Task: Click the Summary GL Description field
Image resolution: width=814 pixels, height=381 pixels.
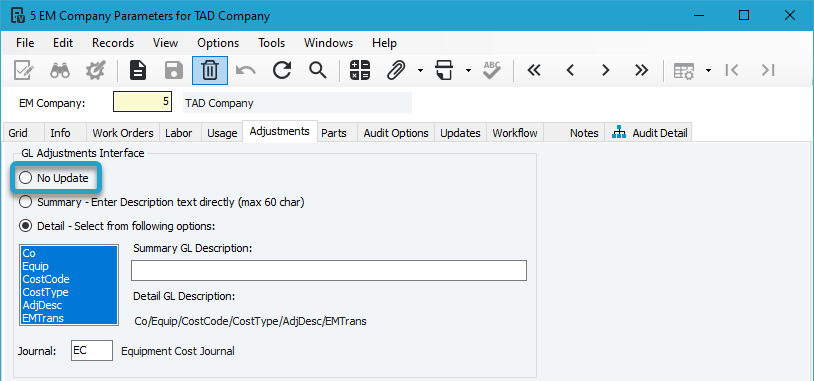Action: point(329,270)
